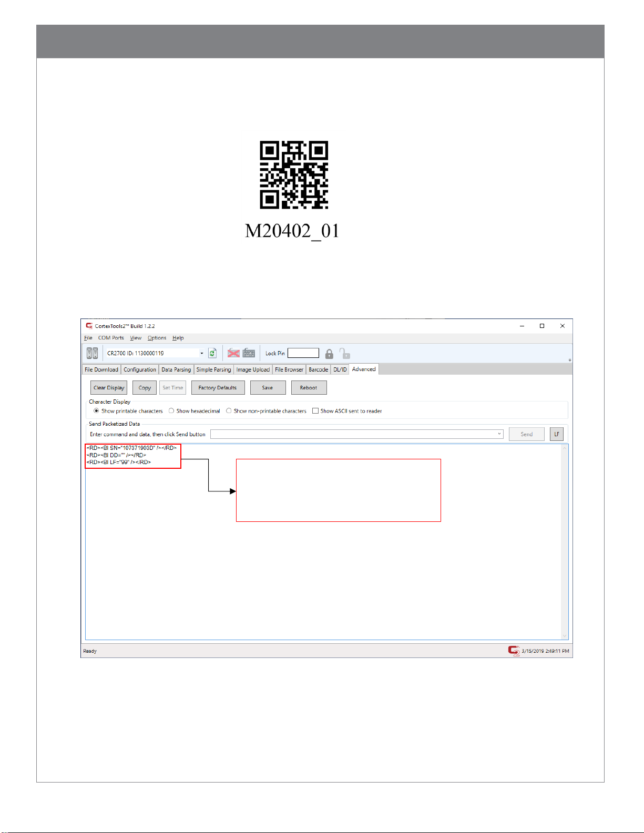Click the M20402_01 label text
644x833 pixels.
click(292, 231)
